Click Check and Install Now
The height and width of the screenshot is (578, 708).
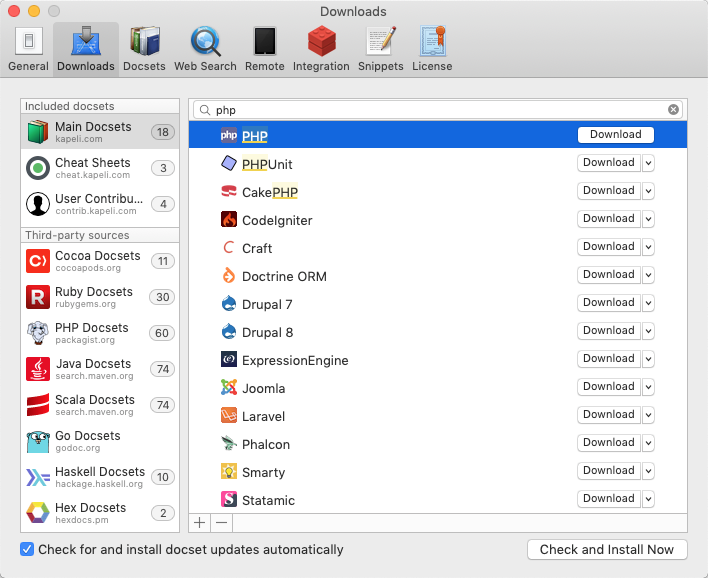click(x=607, y=550)
